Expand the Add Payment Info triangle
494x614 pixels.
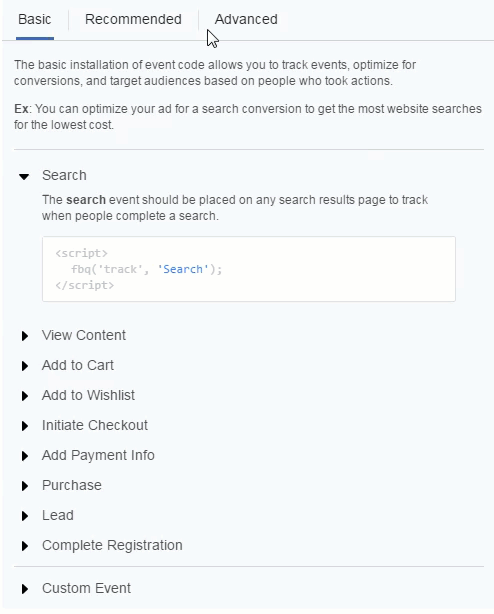(x=25, y=456)
